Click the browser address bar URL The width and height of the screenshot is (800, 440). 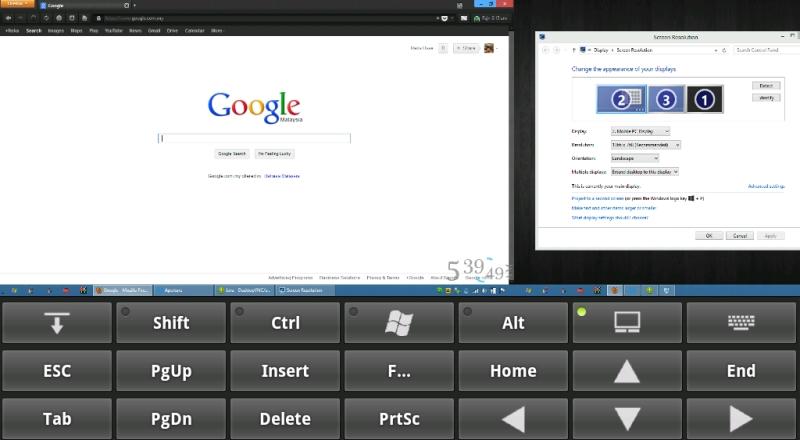[134, 18]
